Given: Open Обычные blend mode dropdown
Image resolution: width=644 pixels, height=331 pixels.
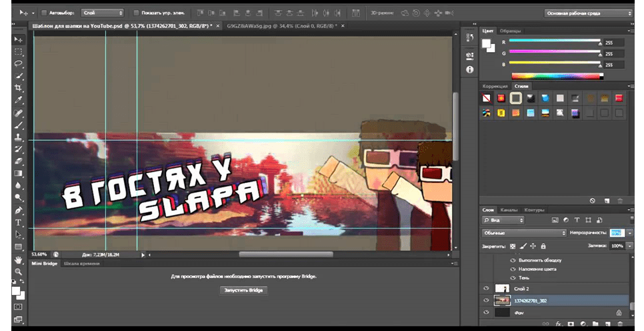Looking at the screenshot, I should 524,233.
